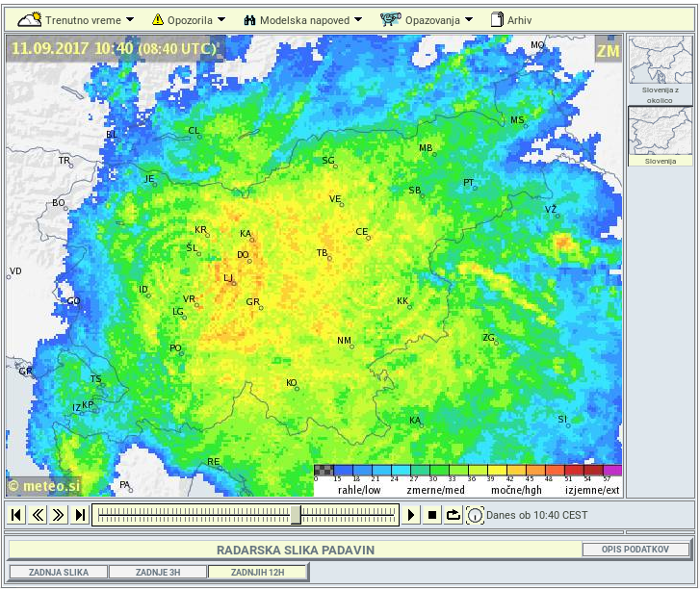Select the ZADNJE 3H tab

click(x=158, y=572)
